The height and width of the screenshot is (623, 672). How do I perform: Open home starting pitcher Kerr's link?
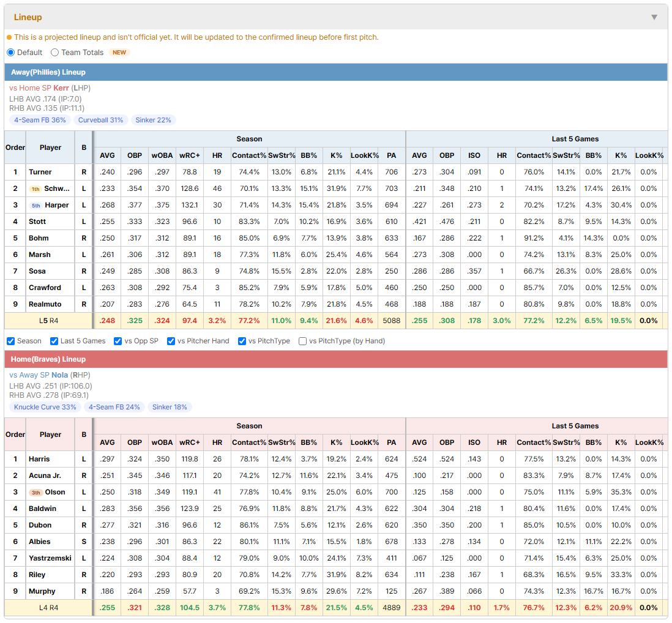61,88
